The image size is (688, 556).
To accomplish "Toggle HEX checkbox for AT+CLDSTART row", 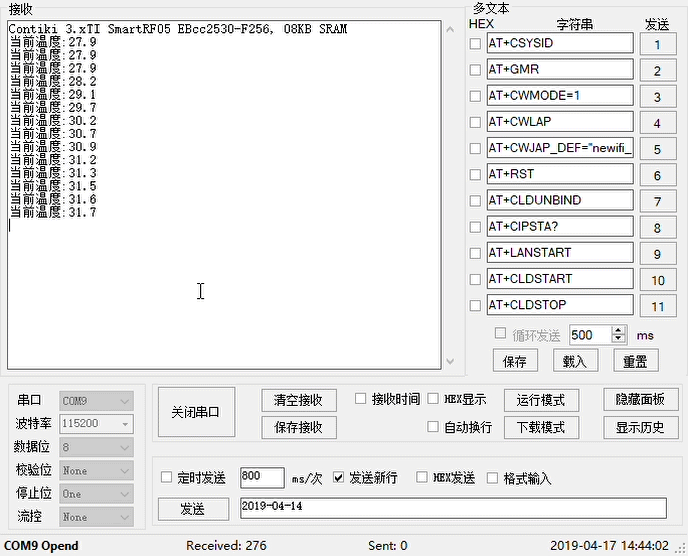I will tap(475, 280).
